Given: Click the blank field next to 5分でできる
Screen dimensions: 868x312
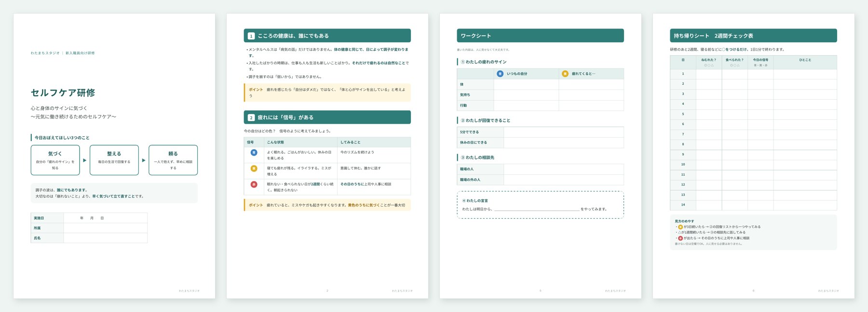Looking at the screenshot, I should [564, 132].
